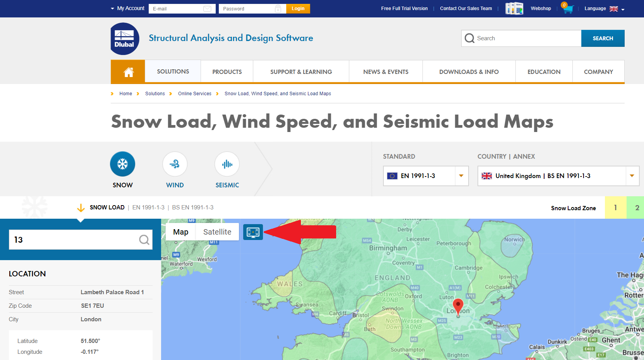Go to the home page via house icon

128,72
